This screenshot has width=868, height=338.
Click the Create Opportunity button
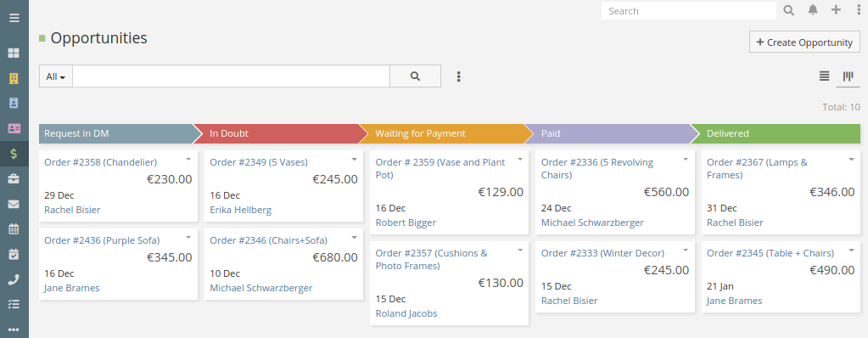[804, 42]
